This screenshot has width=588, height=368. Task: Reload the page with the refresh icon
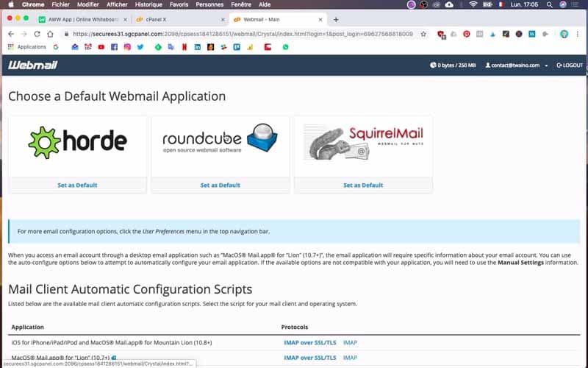[x=37, y=34]
